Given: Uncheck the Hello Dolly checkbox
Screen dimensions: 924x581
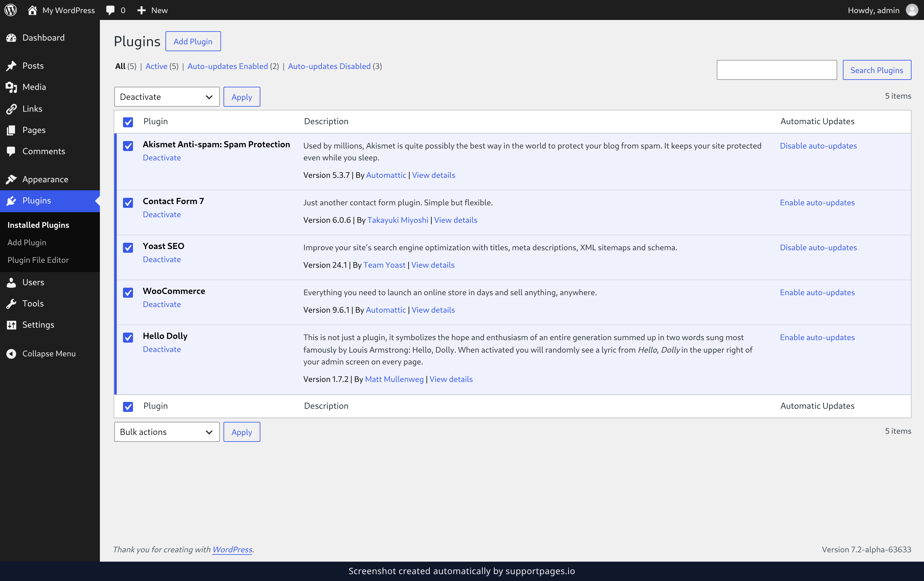Looking at the screenshot, I should (128, 338).
